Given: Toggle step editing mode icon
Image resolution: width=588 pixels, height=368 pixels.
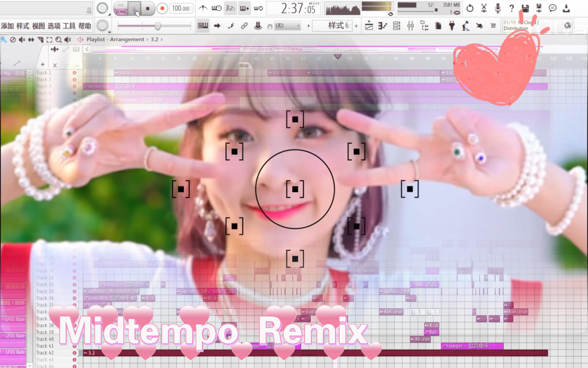Looking at the screenshot, I should (x=231, y=26).
